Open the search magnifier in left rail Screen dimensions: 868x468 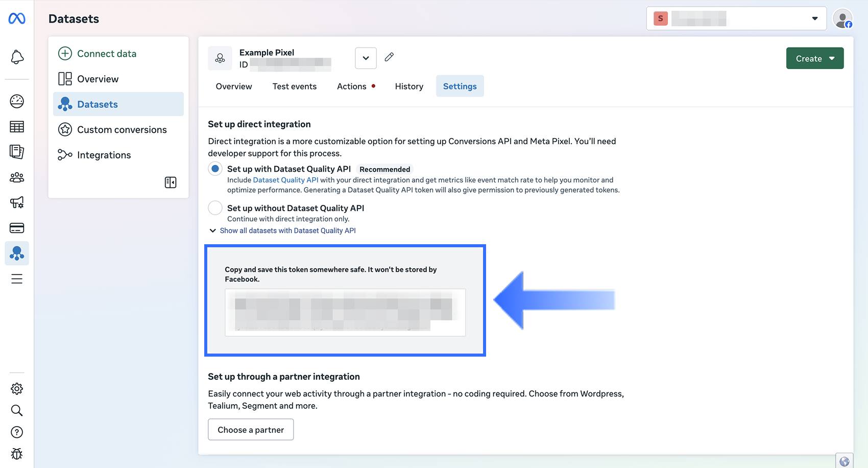pyautogui.click(x=17, y=410)
